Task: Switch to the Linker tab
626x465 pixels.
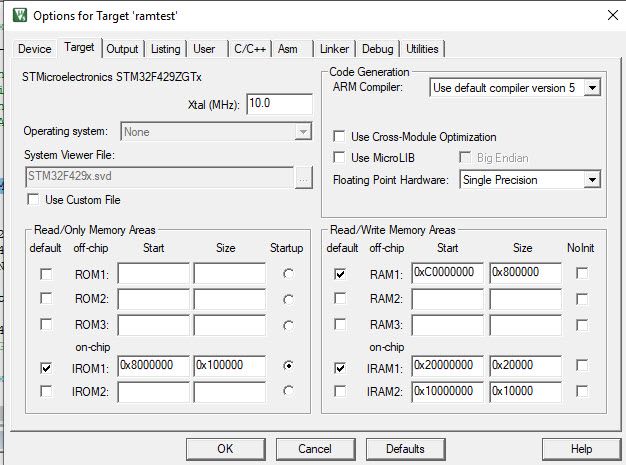Action: [334, 49]
